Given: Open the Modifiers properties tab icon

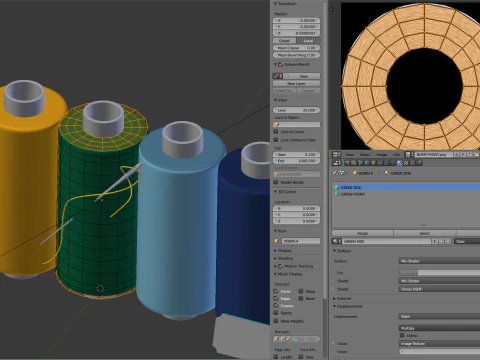Looking at the screenshot, I should coord(386,163).
